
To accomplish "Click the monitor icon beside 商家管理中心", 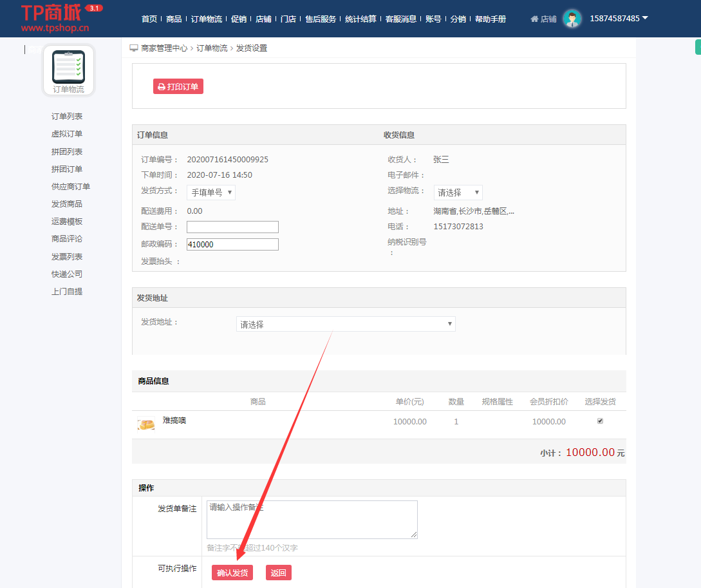I will point(134,48).
